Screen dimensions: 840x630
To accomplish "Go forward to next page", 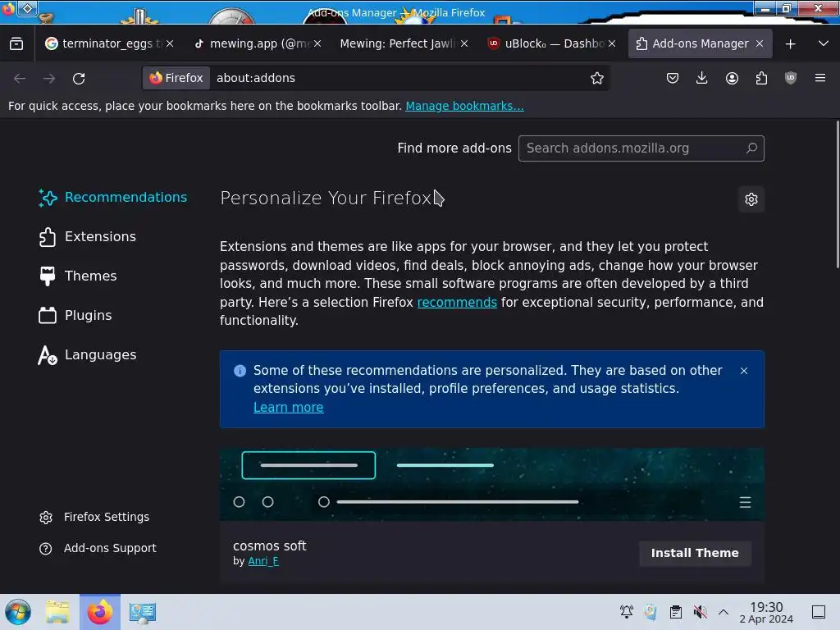I will tap(49, 78).
